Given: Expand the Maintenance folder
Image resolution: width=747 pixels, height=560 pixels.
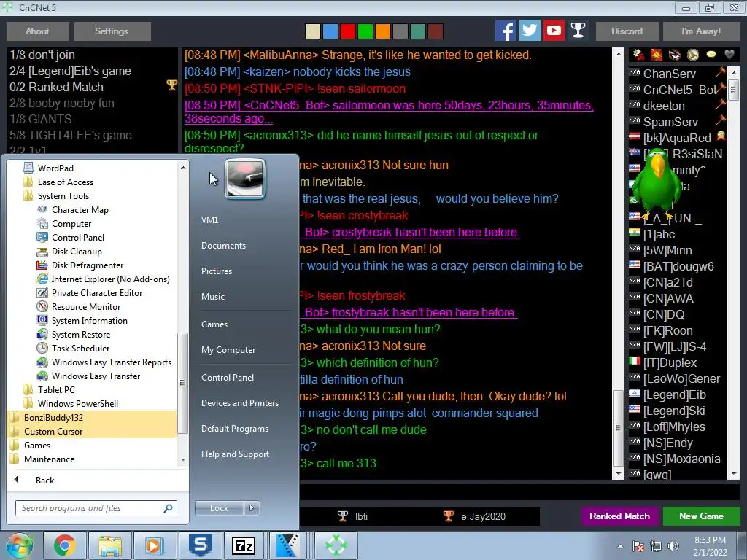Looking at the screenshot, I should click(49, 459).
